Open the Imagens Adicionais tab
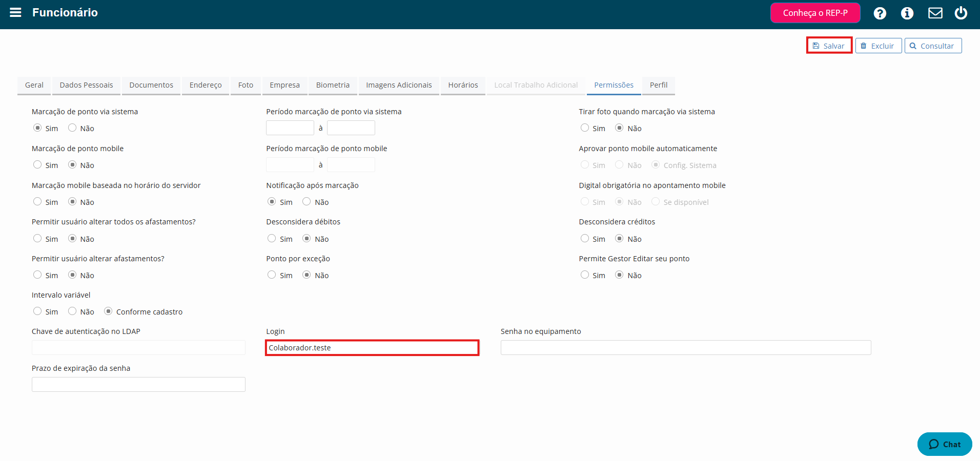980x461 pixels. coord(399,85)
